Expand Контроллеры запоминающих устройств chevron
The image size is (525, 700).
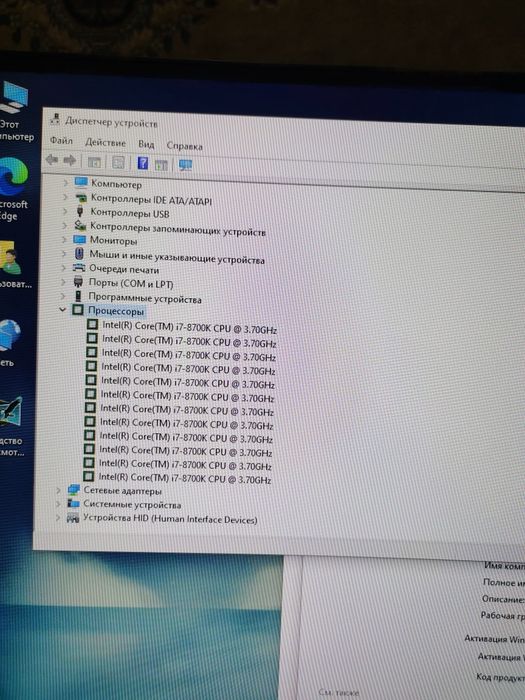pyautogui.click(x=64, y=225)
